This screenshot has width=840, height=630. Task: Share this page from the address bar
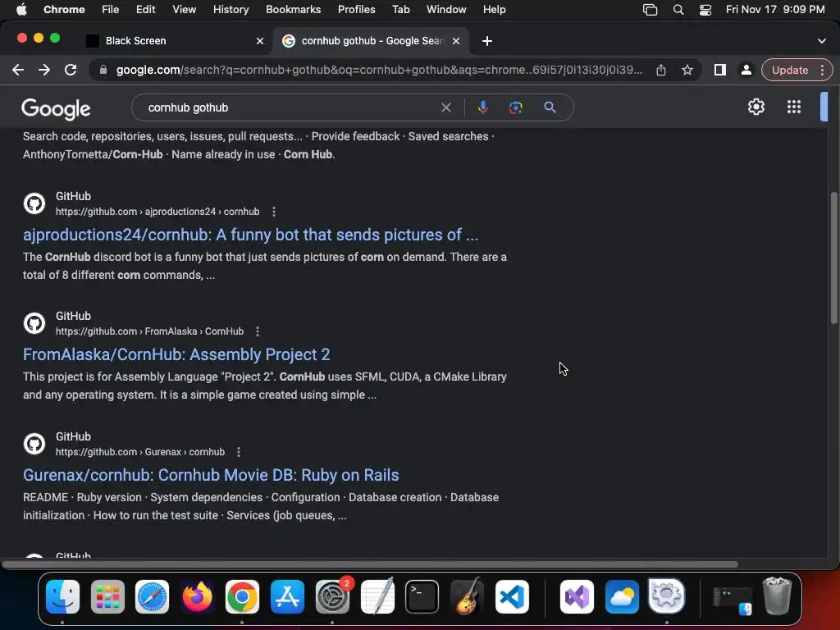coord(661,71)
